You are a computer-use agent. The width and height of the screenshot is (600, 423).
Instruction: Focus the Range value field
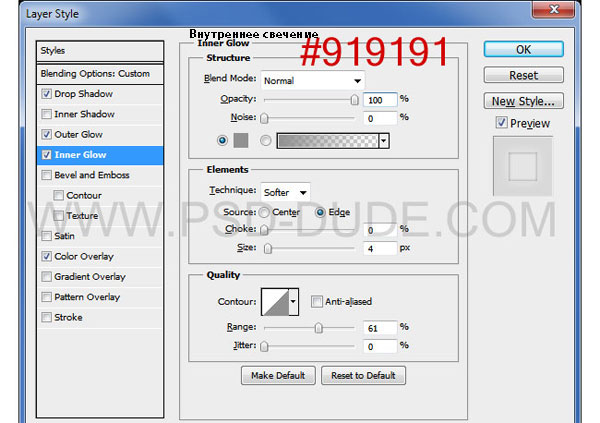tap(380, 328)
